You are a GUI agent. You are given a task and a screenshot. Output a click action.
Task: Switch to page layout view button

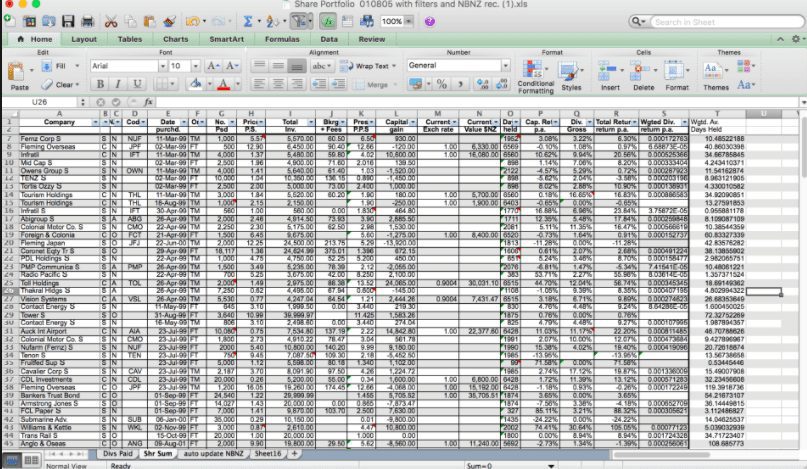[32, 460]
